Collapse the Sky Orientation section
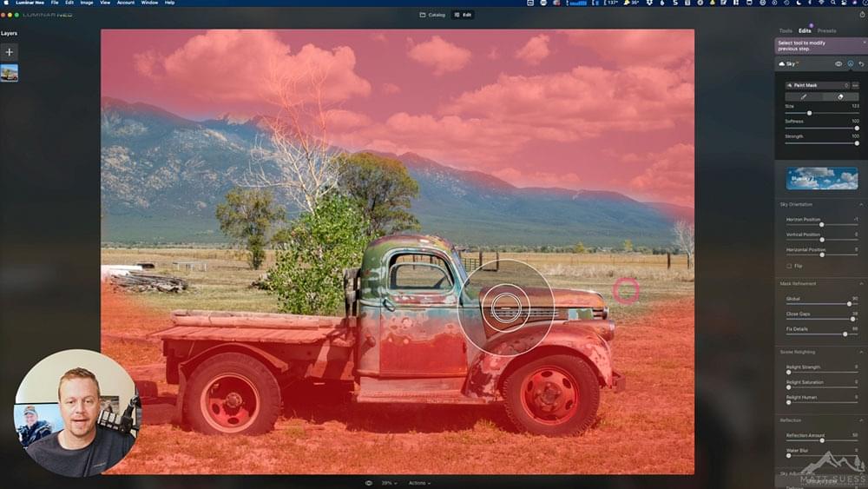The height and width of the screenshot is (489, 868). pyautogui.click(x=861, y=204)
